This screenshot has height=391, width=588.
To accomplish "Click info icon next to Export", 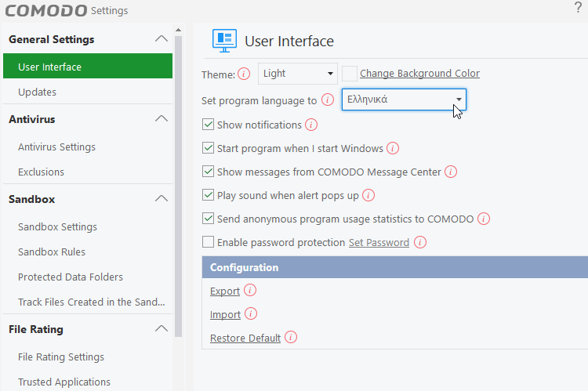I will [x=250, y=290].
